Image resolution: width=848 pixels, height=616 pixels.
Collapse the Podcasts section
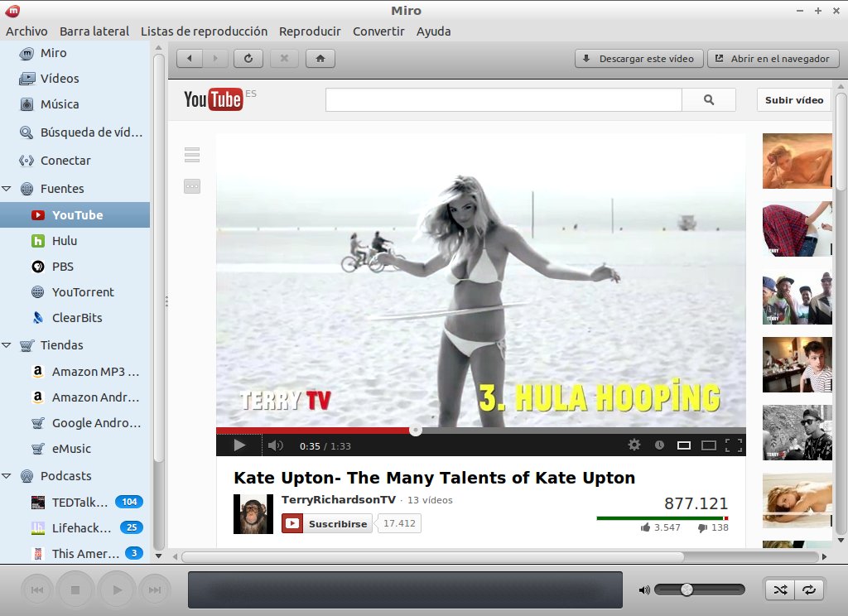coord(7,476)
